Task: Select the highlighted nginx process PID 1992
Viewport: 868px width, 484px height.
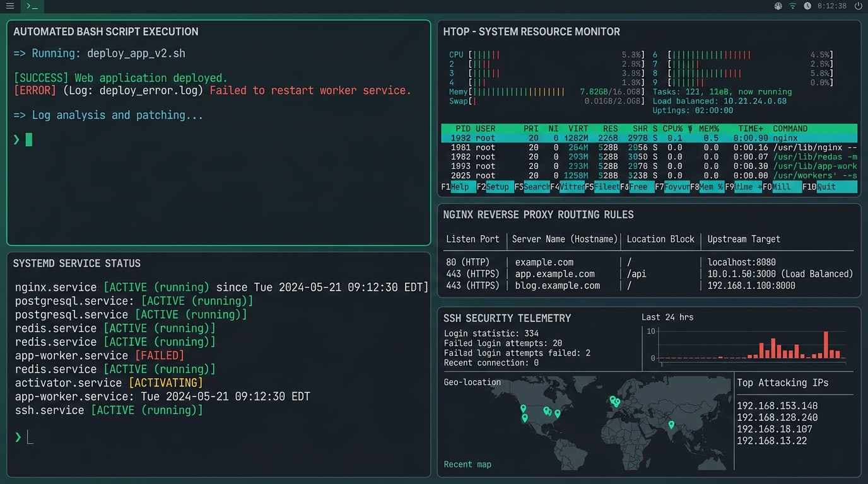Action: [x=649, y=138]
